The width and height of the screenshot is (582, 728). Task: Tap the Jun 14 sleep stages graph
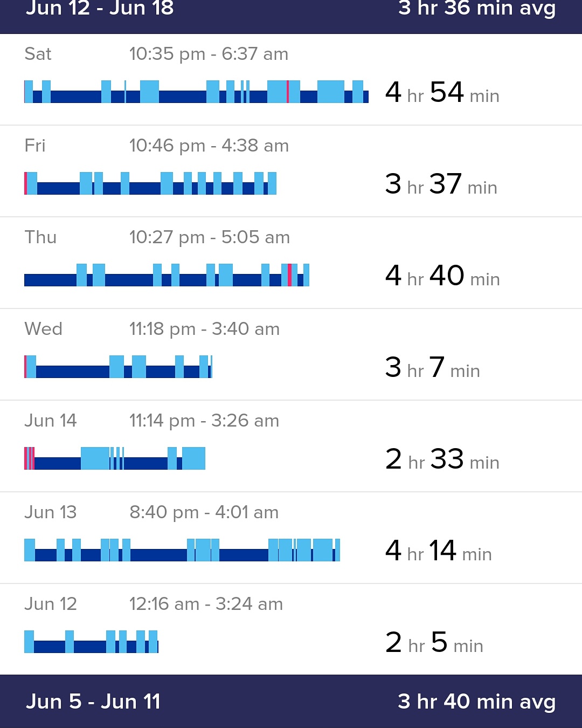click(x=115, y=458)
